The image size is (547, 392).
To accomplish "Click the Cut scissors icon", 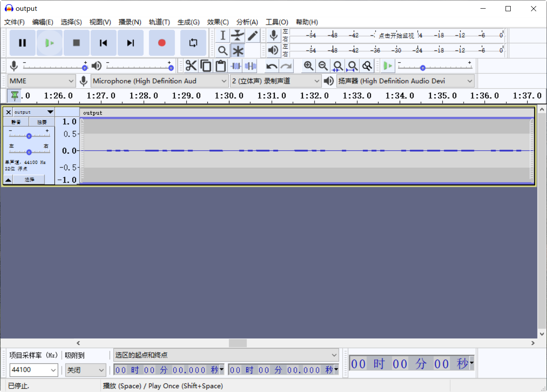I will pos(191,66).
